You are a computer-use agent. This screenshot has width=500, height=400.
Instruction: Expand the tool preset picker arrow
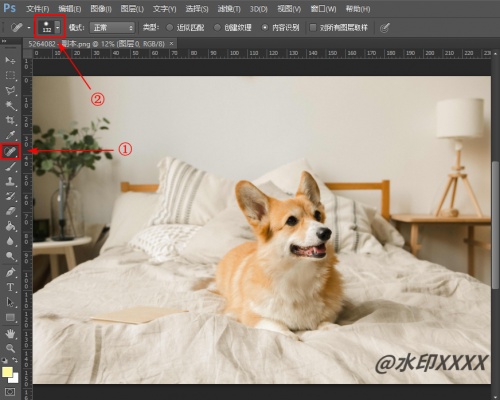tap(29, 28)
